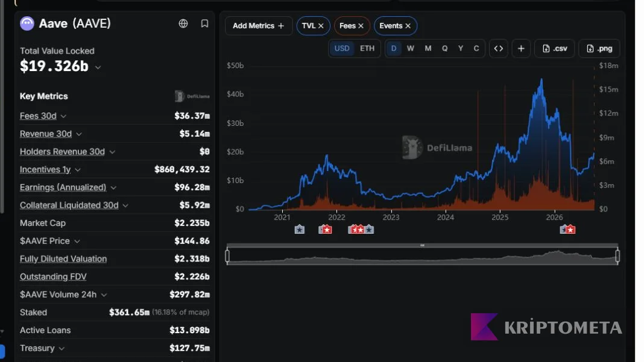Open the embed chart code icon
The image size is (644, 362).
[x=499, y=48]
